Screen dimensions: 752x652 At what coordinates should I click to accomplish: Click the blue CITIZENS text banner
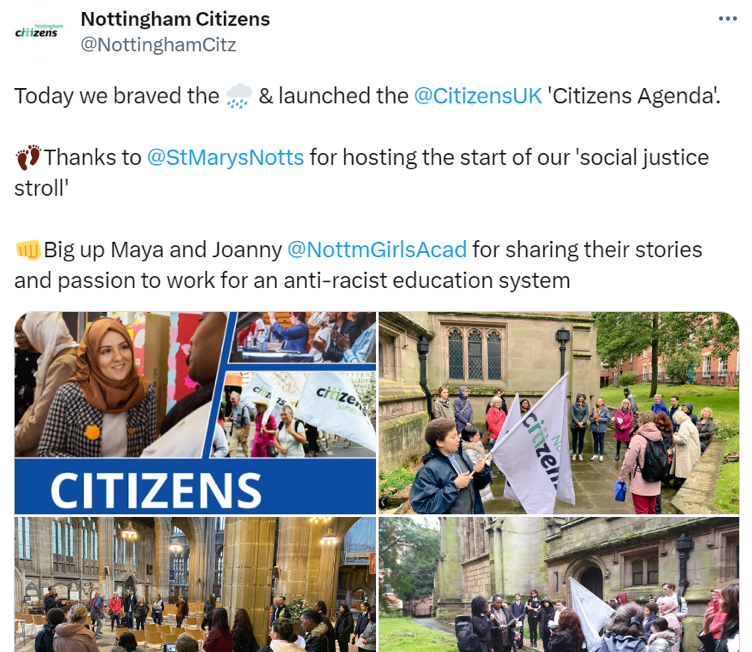(x=195, y=486)
